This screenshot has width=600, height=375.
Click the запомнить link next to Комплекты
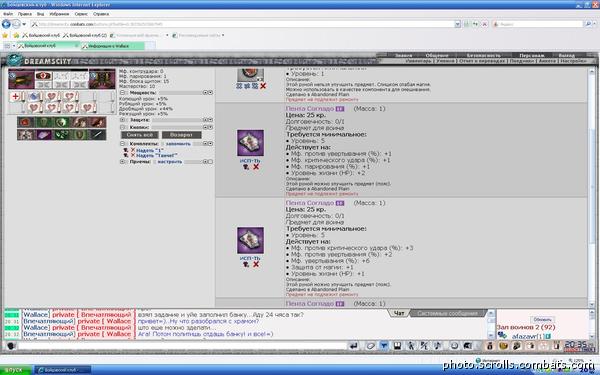[178, 143]
